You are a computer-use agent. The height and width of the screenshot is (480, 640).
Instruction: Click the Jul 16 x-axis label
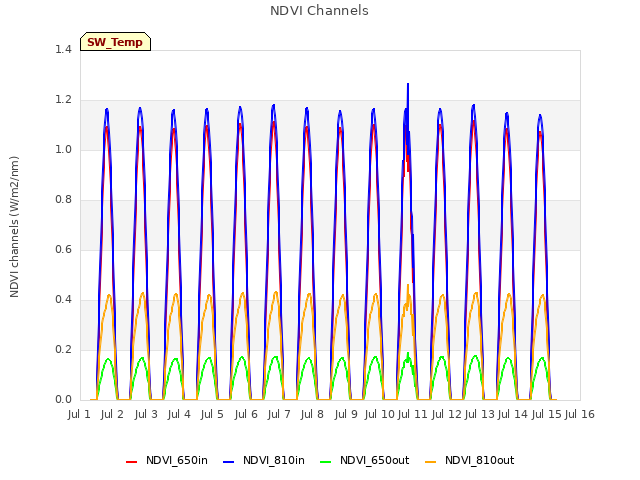(580, 414)
